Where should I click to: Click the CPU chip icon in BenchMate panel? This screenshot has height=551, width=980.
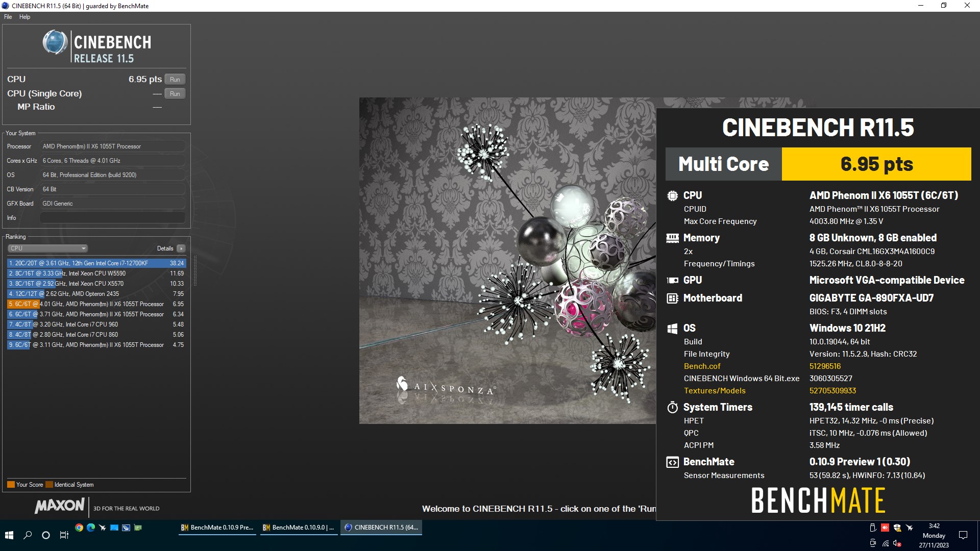672,195
